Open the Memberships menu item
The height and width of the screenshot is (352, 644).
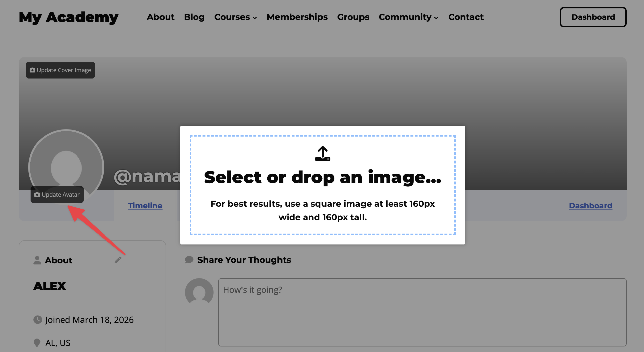point(297,17)
